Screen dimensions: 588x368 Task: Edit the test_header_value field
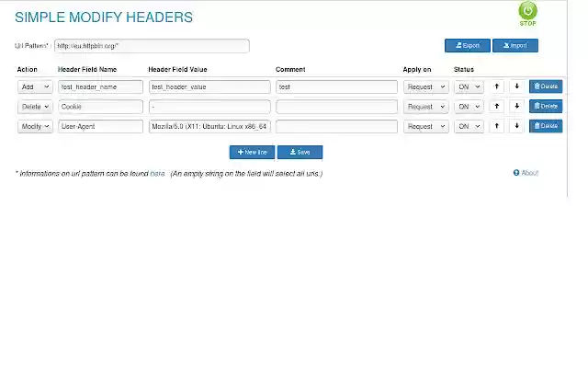coord(209,86)
